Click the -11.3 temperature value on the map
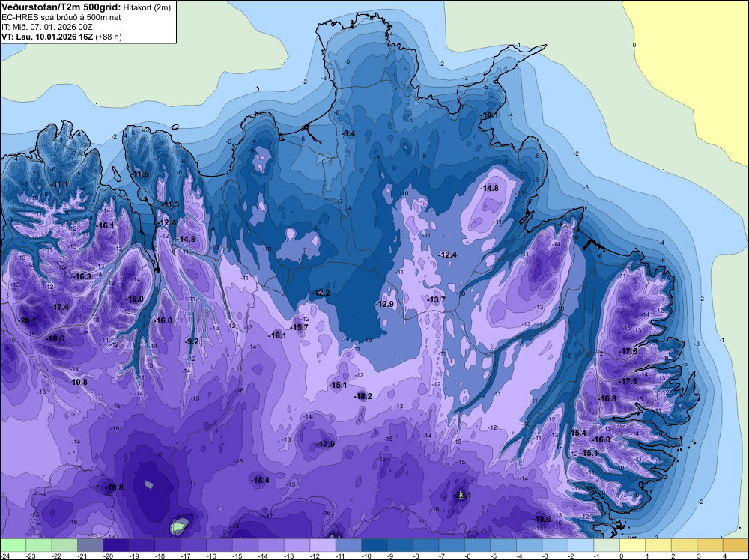749x560 pixels. click(171, 205)
